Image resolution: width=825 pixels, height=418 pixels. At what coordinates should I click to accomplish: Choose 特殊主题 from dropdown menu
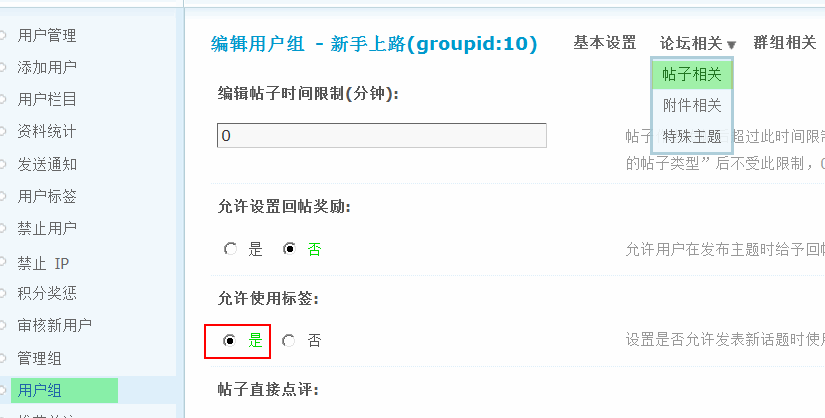[x=692, y=136]
